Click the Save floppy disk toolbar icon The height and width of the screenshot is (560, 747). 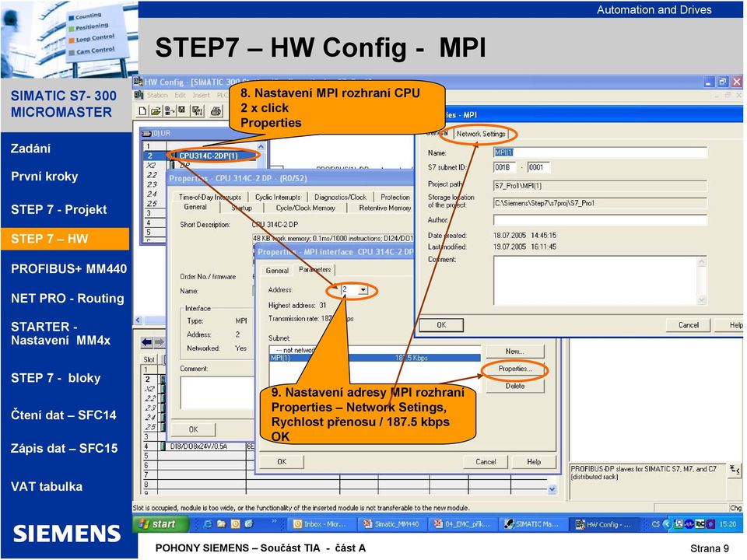[x=181, y=111]
